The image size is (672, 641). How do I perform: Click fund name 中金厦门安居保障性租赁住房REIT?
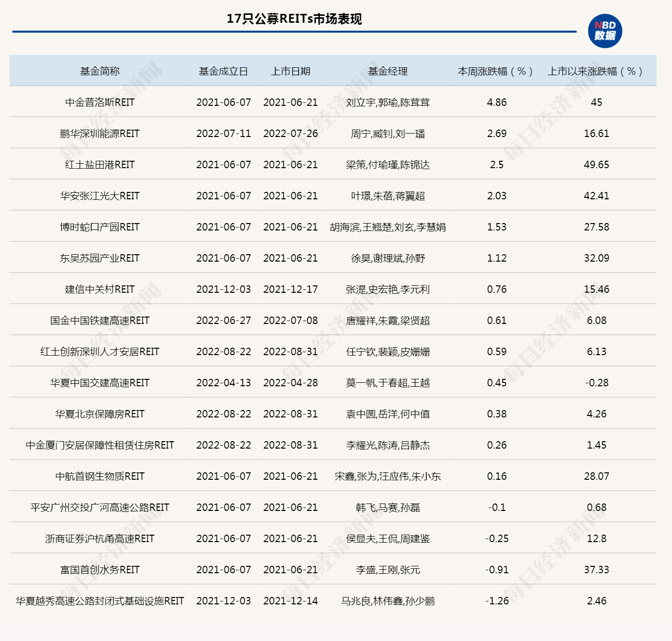tap(100, 445)
